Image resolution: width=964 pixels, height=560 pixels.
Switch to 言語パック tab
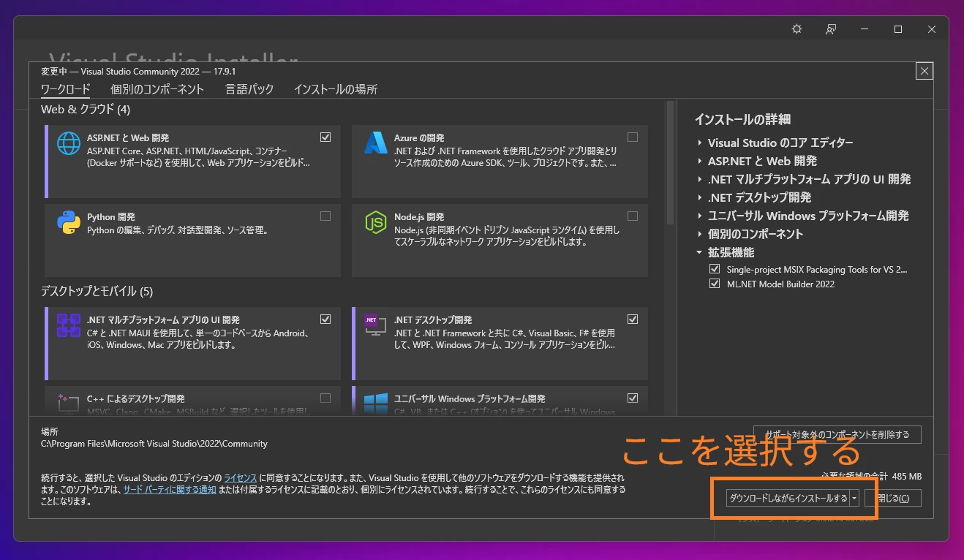tap(249, 89)
